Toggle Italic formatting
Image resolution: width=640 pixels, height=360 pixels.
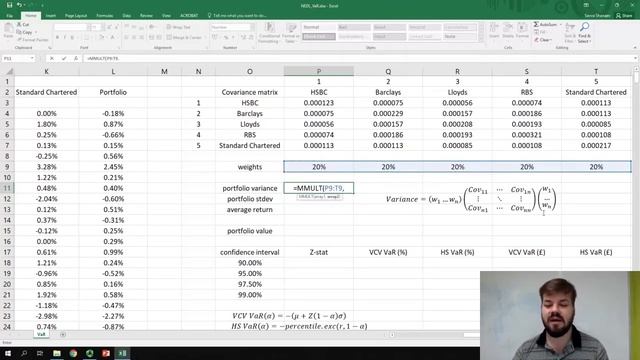pyautogui.click(x=64, y=38)
